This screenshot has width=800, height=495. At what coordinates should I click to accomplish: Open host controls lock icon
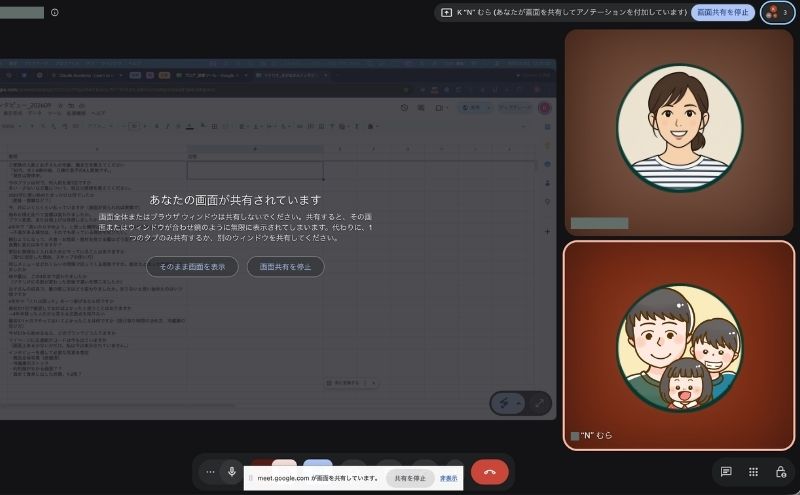781,472
